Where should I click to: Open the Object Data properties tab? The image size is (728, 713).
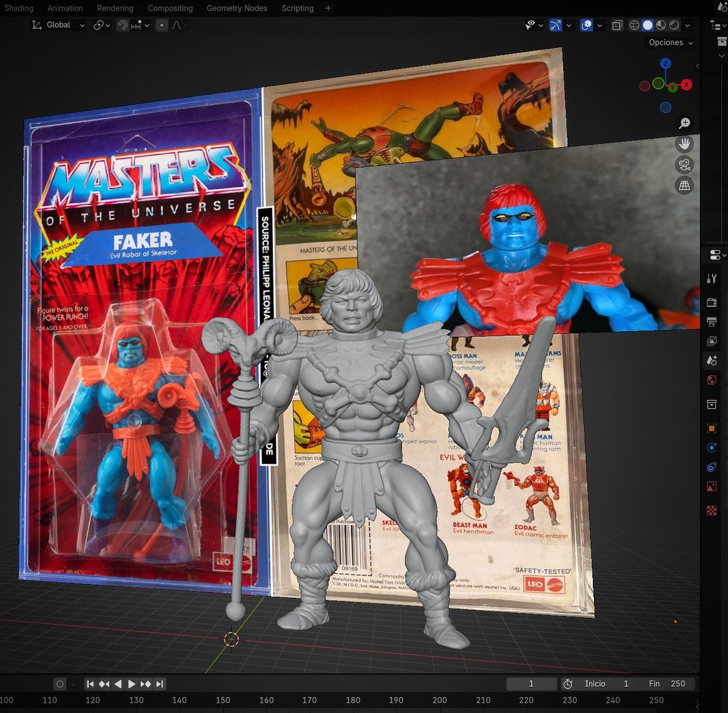point(712,487)
